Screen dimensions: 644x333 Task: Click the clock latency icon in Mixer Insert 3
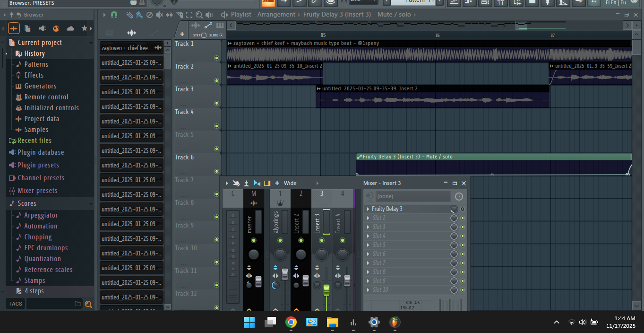coord(459,196)
